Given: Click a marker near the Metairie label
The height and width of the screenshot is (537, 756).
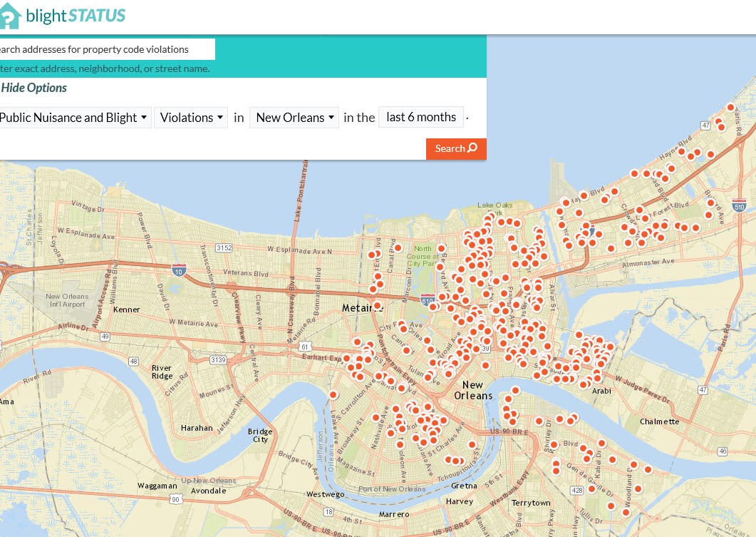Looking at the screenshot, I should click(x=376, y=305).
